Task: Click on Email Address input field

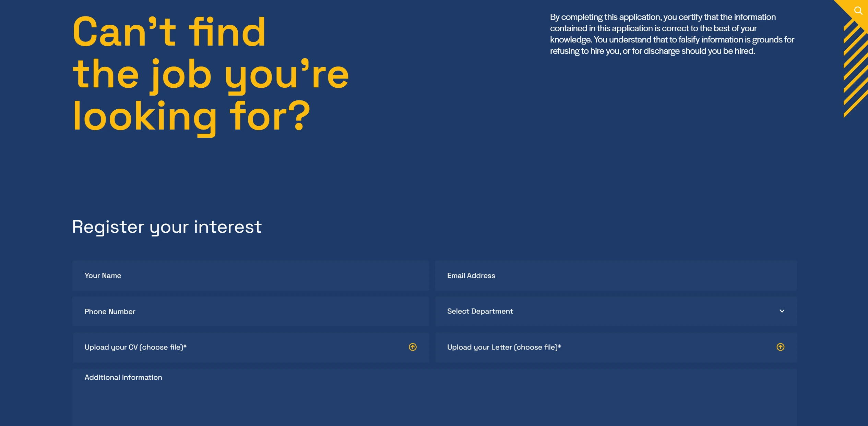Action: (x=616, y=275)
